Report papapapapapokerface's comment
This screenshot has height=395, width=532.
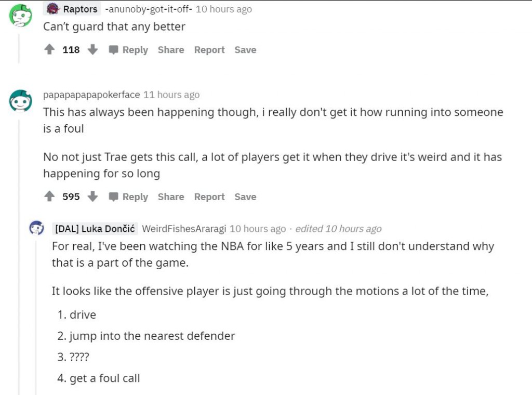(209, 197)
